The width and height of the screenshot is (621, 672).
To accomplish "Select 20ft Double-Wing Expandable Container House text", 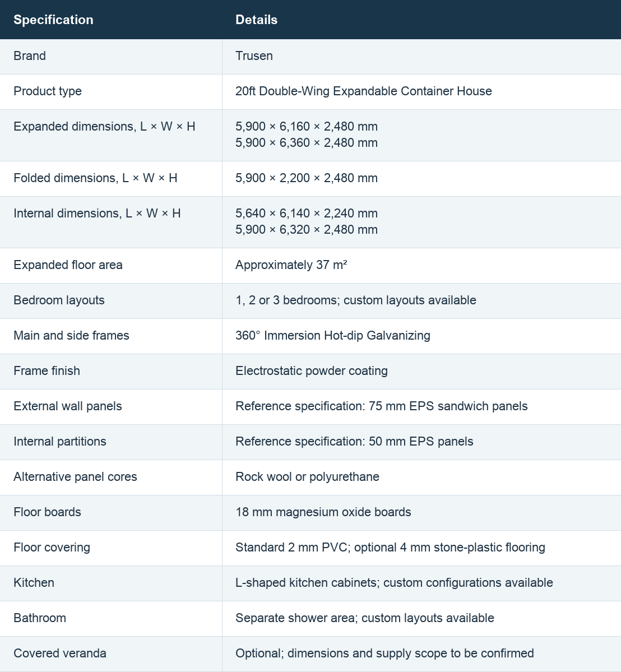I will 363,91.
